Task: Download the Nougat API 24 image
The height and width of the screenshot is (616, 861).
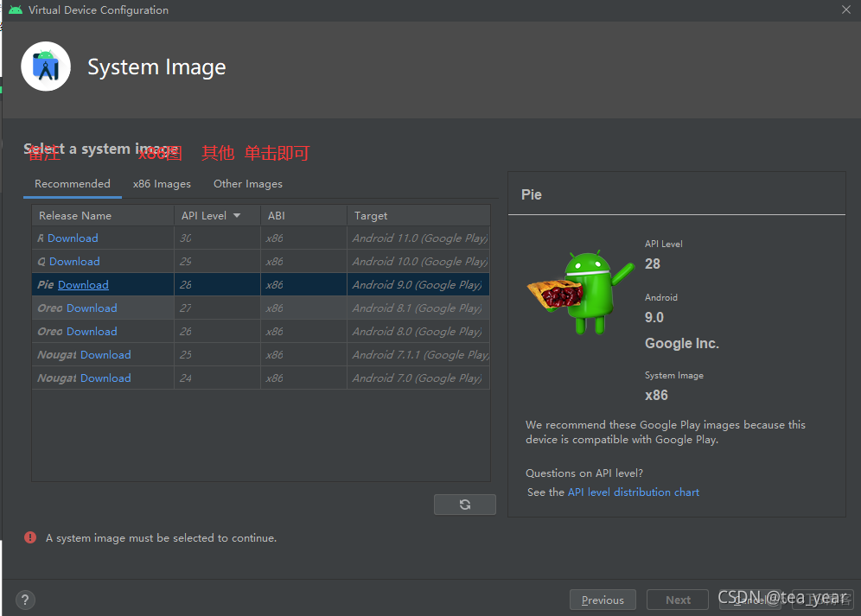Action: pyautogui.click(x=105, y=378)
